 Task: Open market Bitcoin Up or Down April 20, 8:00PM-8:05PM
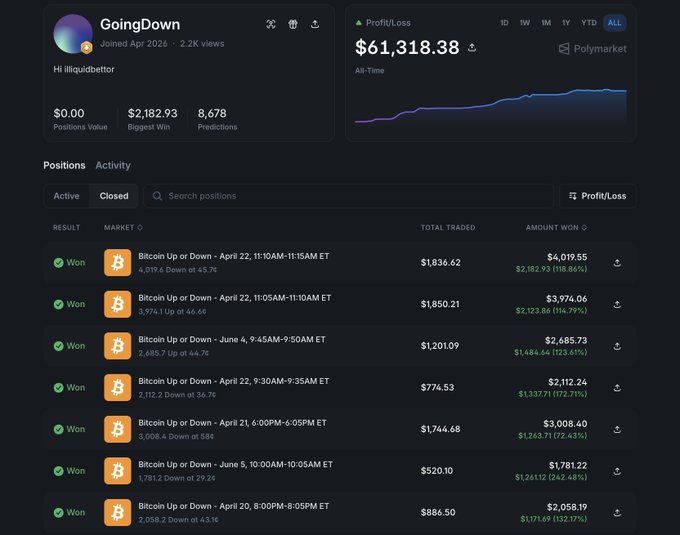pyautogui.click(x=234, y=506)
